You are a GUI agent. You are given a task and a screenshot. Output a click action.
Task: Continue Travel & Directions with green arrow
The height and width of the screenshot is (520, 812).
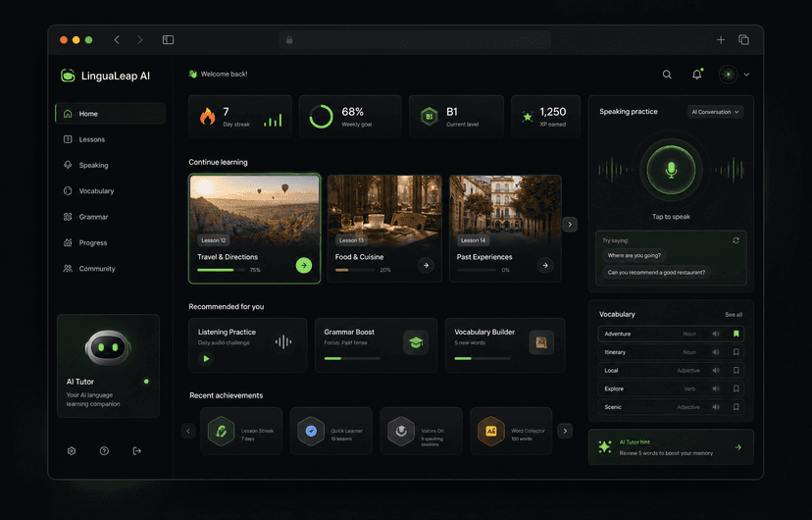point(304,265)
